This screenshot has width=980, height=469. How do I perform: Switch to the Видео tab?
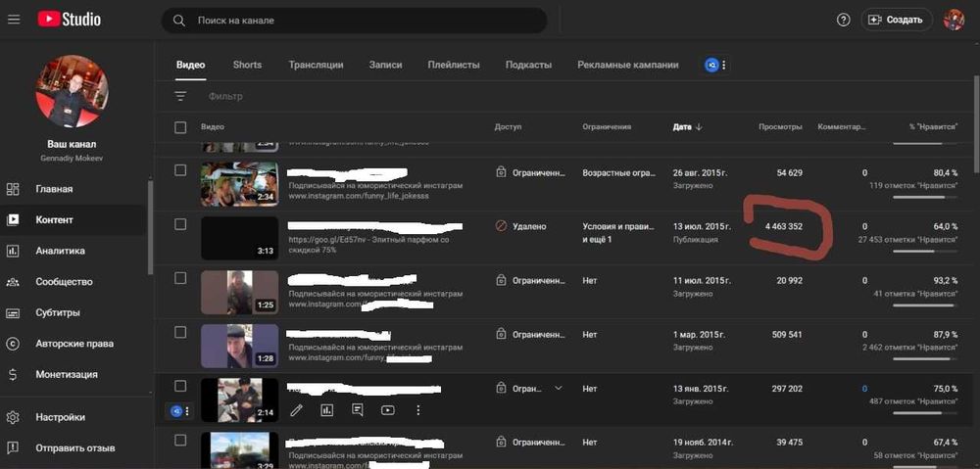pos(191,65)
